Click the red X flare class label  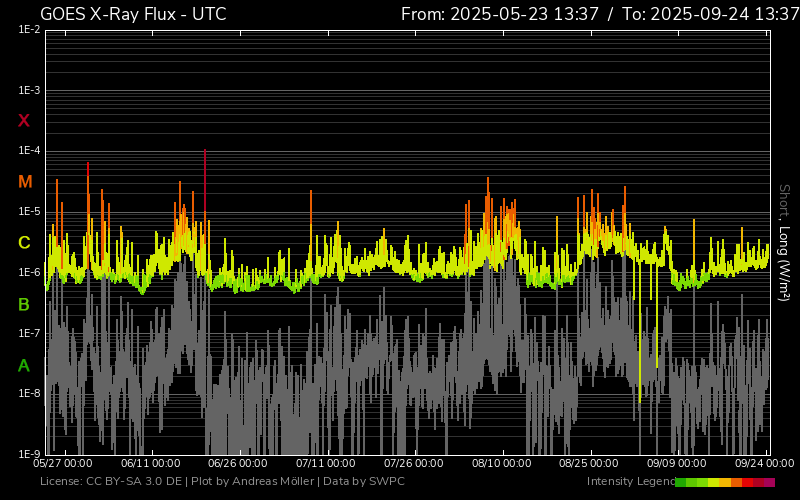24,121
